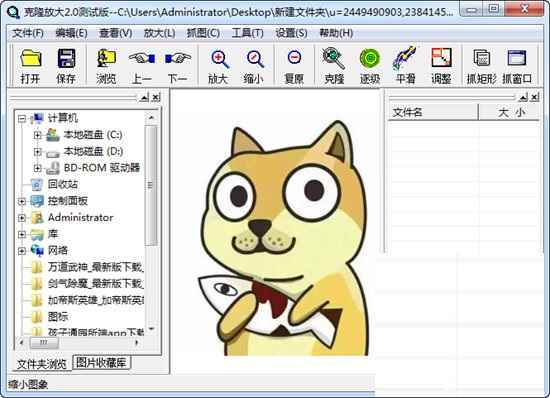Click the tree vertical scrollbar down arrow
Viewport: 550px width, 398px height.
pyautogui.click(x=151, y=330)
